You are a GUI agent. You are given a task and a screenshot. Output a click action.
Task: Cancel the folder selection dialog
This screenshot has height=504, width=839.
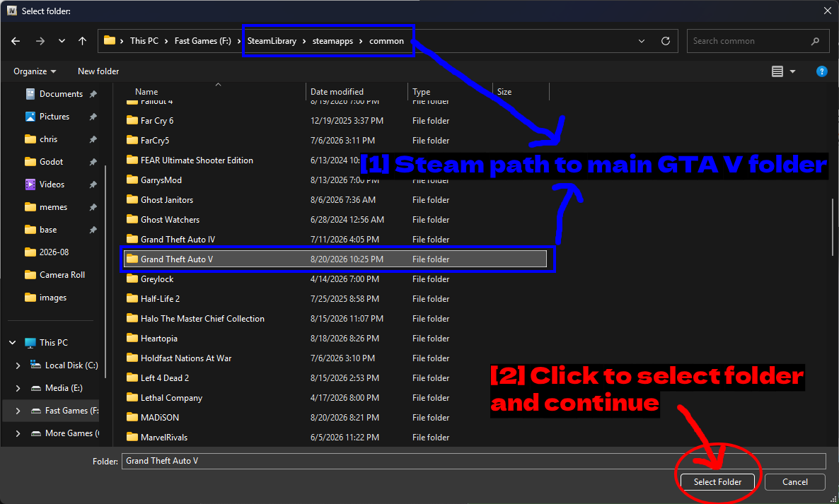[x=794, y=482]
